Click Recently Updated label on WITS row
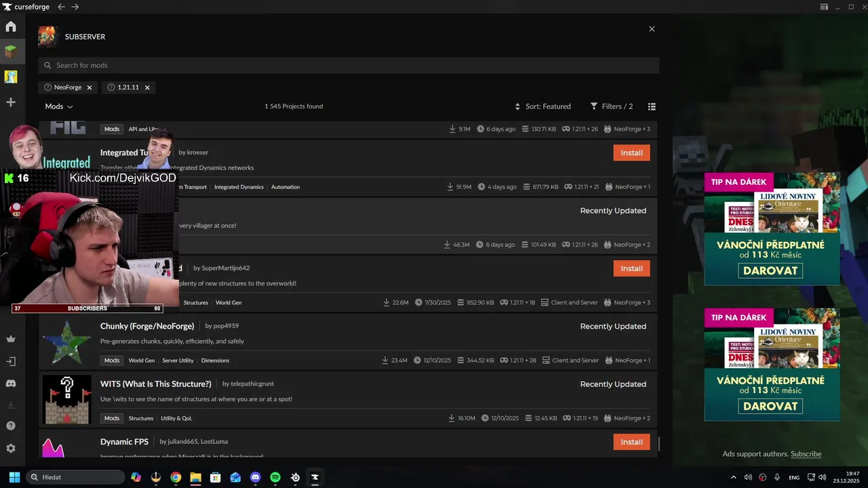 [x=613, y=384]
